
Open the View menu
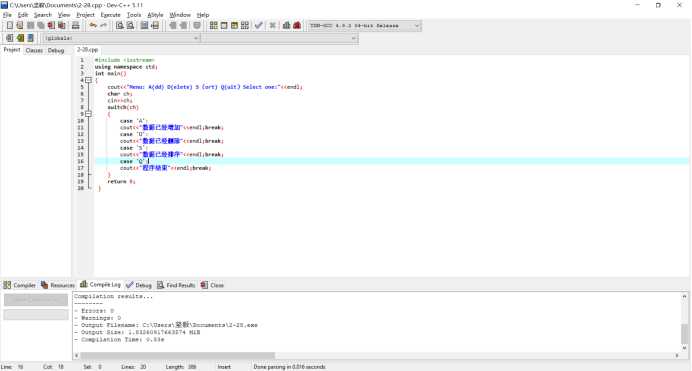coord(64,15)
